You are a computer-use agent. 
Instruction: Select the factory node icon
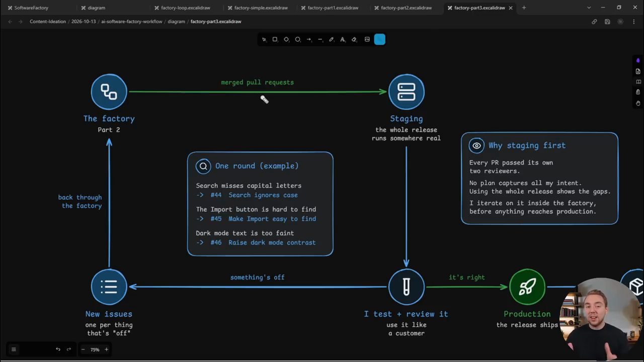point(109,92)
